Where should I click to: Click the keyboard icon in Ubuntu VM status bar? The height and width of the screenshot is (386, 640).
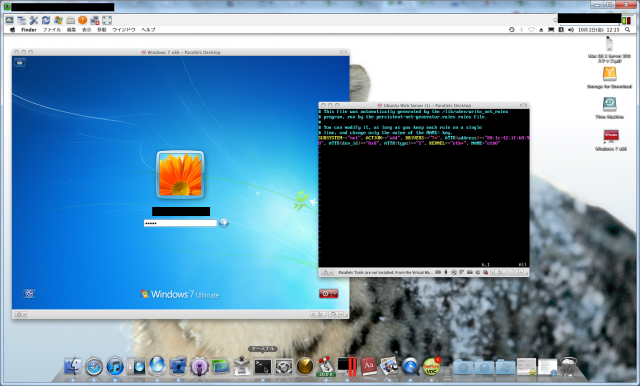coord(438,272)
